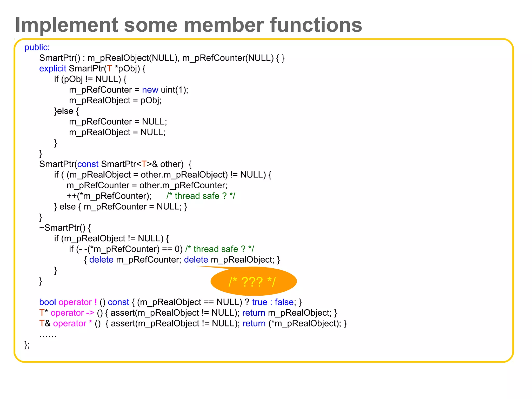Click the slide title "Implement some member functions"
Viewport: 532px width, 399px height.
click(x=188, y=25)
